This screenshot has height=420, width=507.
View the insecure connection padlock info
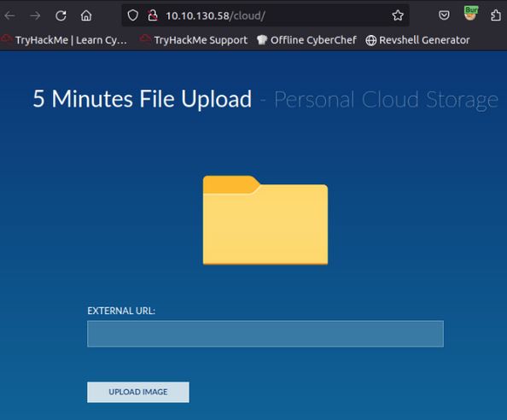coord(153,15)
